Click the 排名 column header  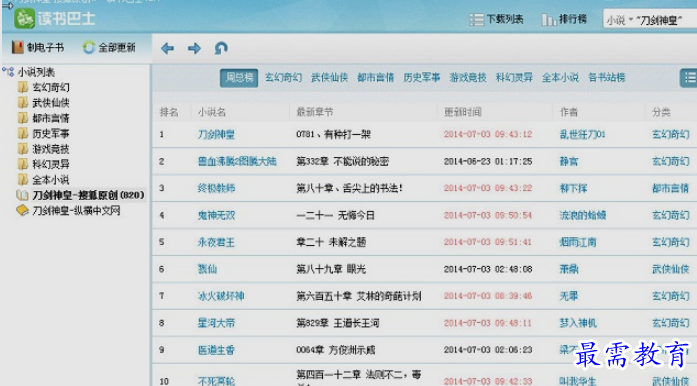coord(169,112)
